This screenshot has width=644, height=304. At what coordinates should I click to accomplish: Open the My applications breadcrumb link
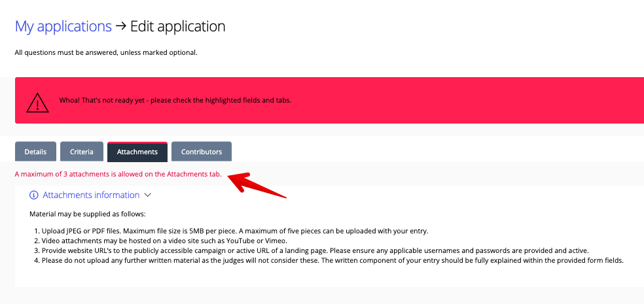(x=63, y=26)
